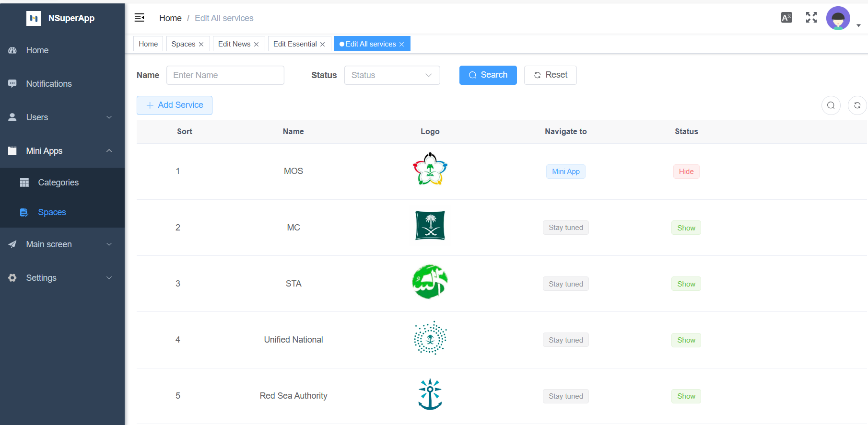
Task: Click the circular refresh icon above table
Action: [857, 105]
